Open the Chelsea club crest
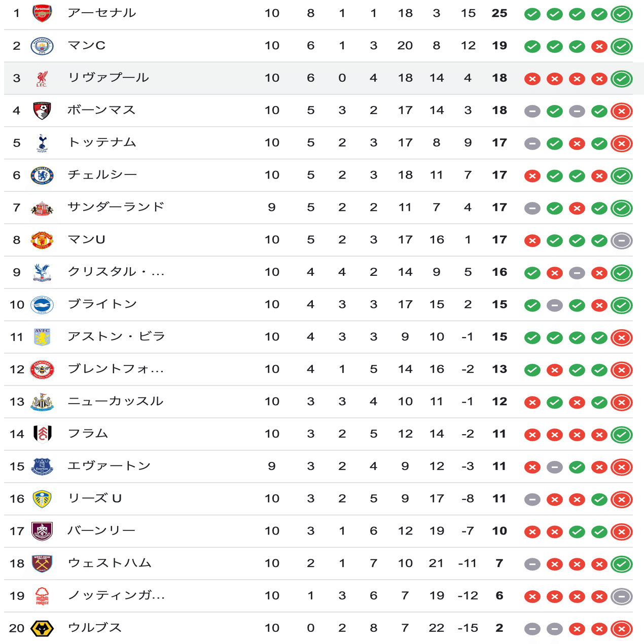 pos(42,175)
